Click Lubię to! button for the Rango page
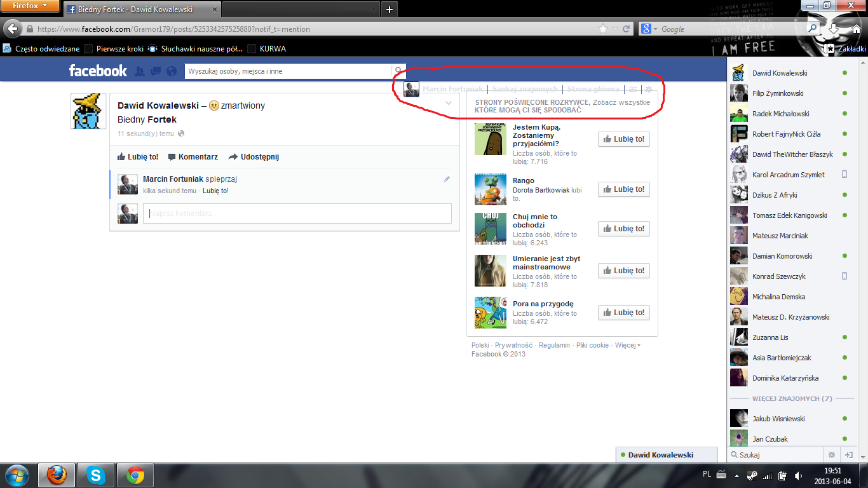Screen dimensions: 868x488 (x=623, y=189)
